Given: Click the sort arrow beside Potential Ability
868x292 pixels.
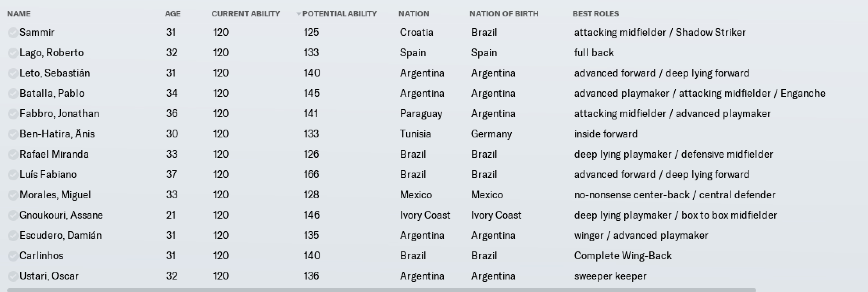Looking at the screenshot, I should coord(298,14).
